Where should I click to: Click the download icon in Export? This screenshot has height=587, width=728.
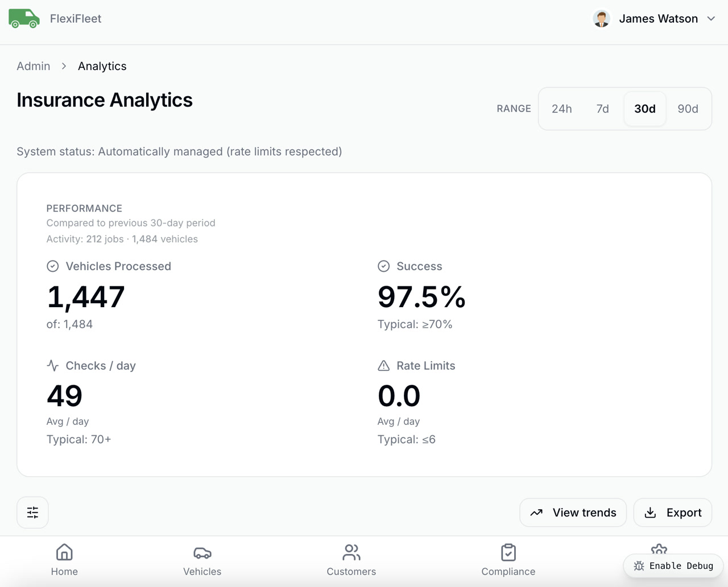click(651, 512)
